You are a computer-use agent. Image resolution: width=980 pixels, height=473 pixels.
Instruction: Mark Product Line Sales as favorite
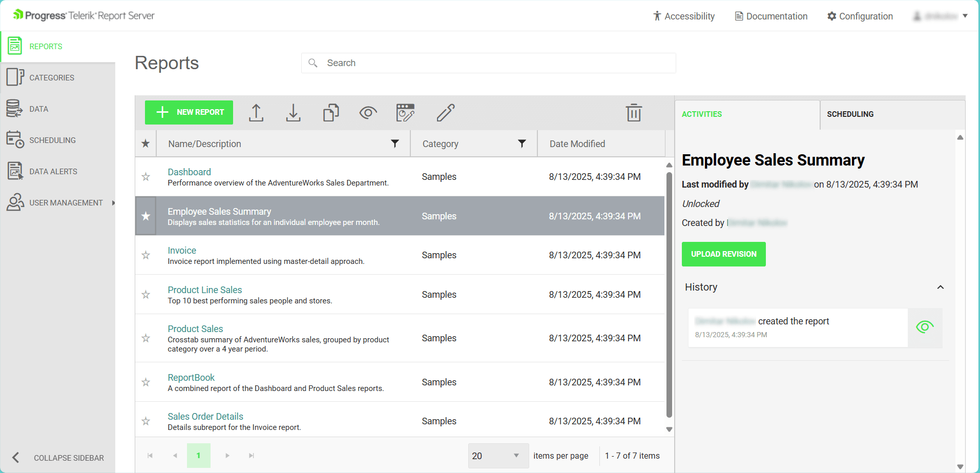(145, 295)
